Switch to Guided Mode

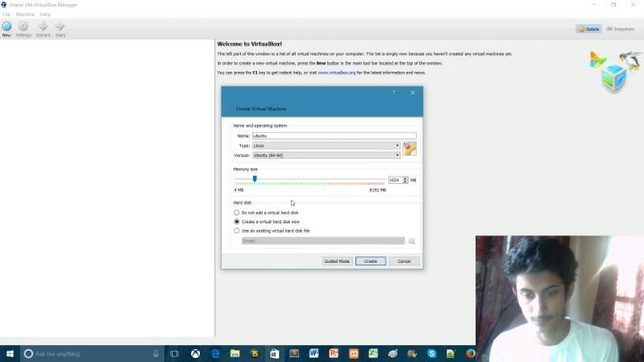[x=337, y=261]
